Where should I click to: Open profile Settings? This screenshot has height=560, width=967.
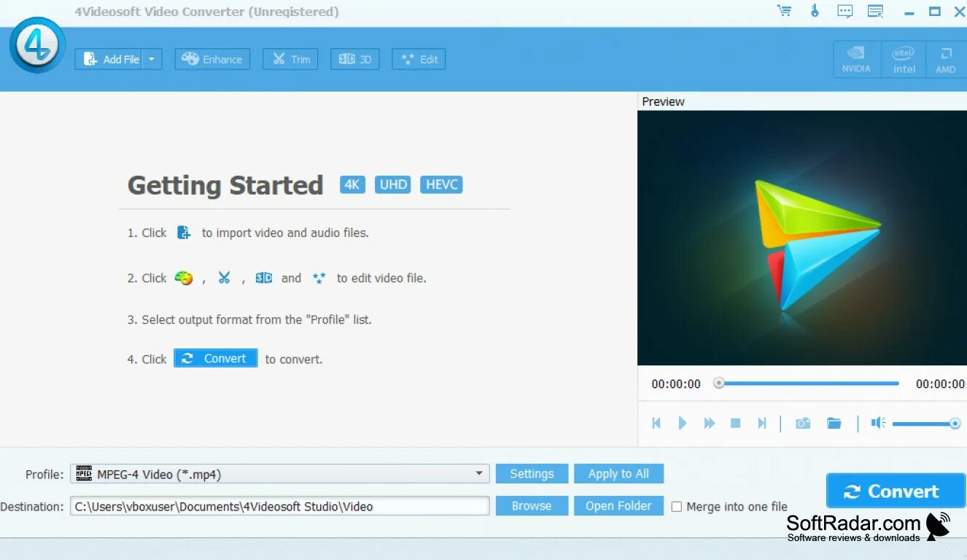pos(532,474)
